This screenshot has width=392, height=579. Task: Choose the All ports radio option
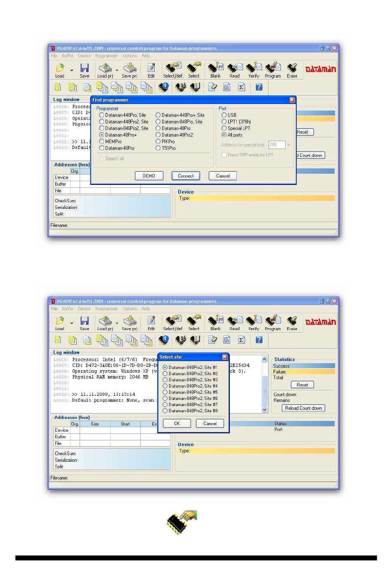coord(224,135)
